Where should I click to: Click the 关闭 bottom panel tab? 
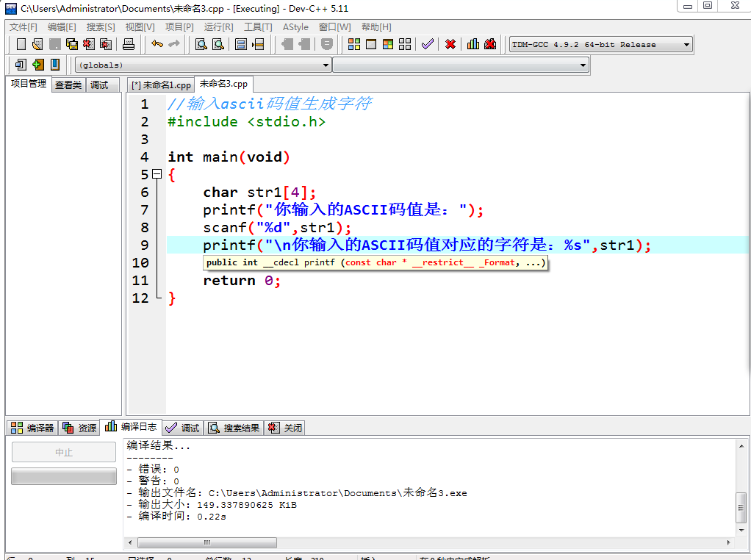coord(285,428)
